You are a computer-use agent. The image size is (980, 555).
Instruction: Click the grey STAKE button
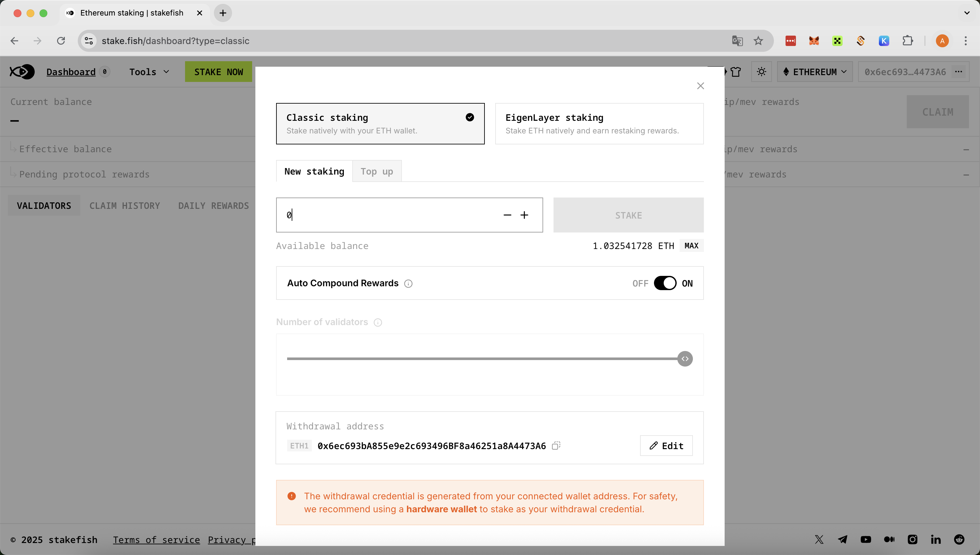(628, 215)
